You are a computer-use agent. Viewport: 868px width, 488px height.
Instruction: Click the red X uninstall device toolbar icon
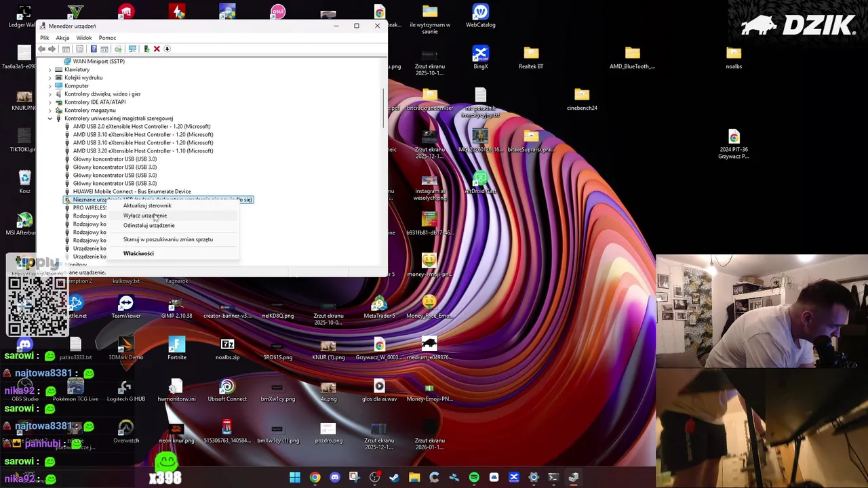point(157,49)
